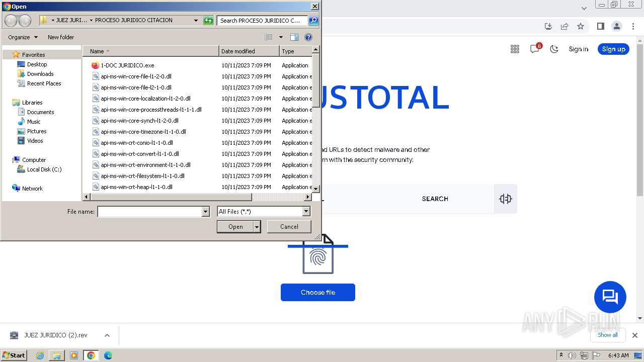
Task: Open Microsoft Edge from taskbar
Action: pos(108,355)
